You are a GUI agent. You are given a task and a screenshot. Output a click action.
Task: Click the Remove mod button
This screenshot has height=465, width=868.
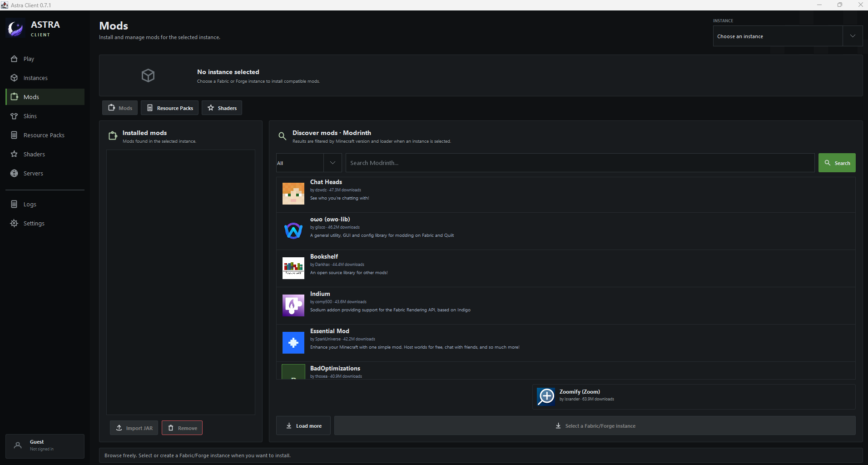click(x=182, y=428)
